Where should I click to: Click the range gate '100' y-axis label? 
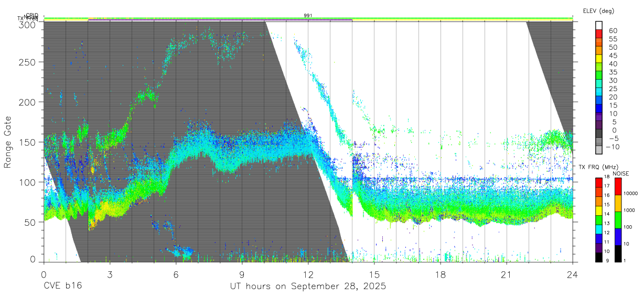tap(27, 182)
